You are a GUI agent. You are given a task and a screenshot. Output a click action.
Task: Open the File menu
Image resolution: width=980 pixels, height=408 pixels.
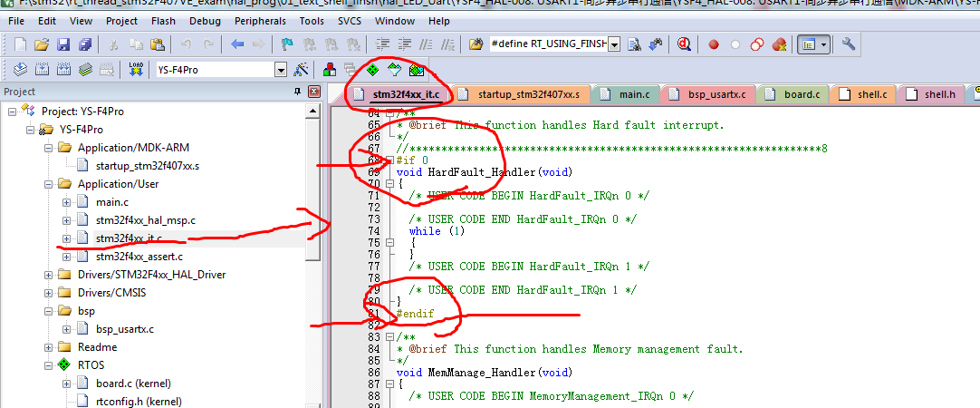[x=16, y=21]
